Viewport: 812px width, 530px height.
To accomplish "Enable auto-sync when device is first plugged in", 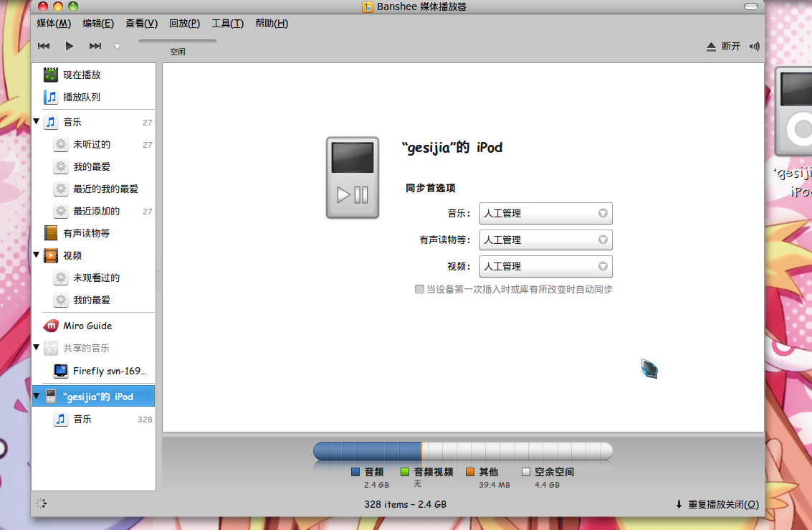I will point(419,289).
